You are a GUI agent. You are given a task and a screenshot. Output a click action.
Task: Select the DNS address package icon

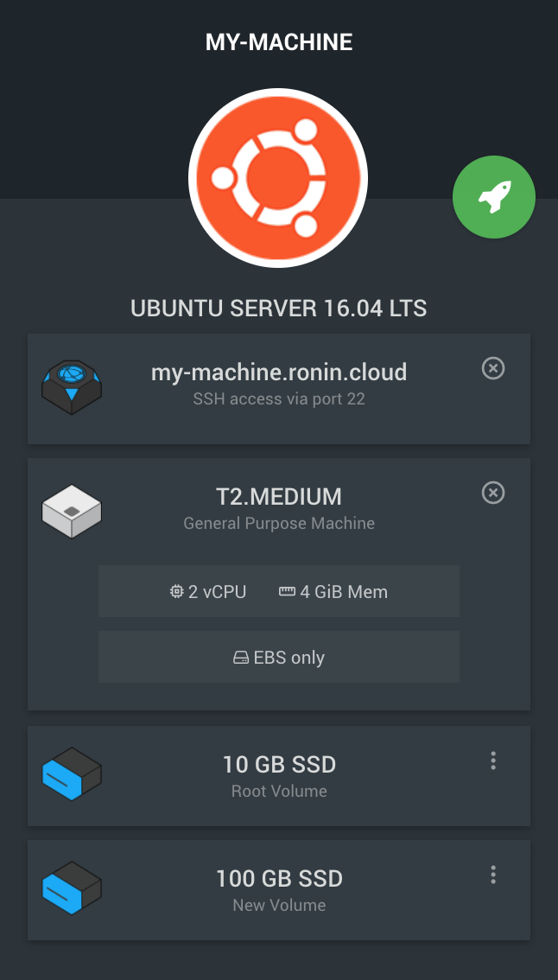click(72, 387)
